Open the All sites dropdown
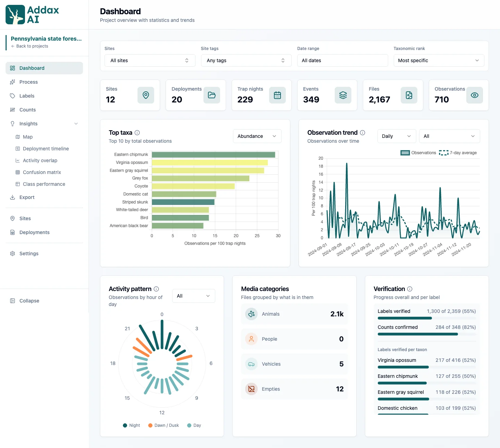The image size is (500, 448). (x=150, y=60)
